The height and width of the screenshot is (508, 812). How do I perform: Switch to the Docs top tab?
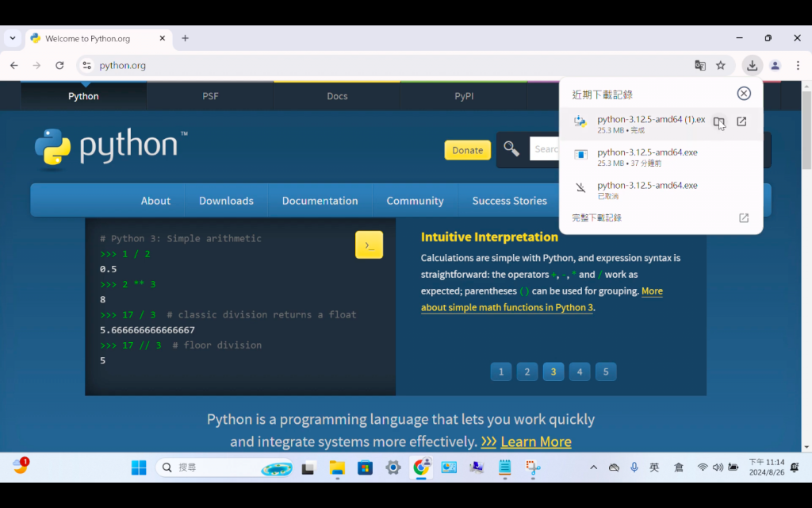pos(337,96)
